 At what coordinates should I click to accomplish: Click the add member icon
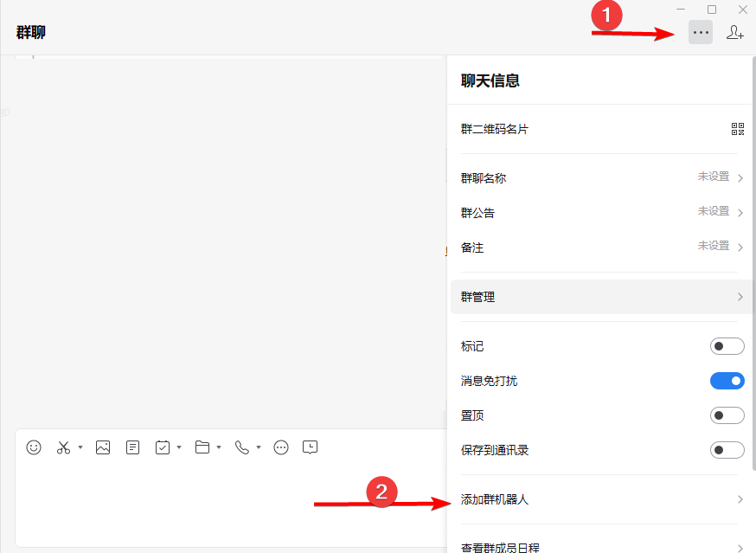tap(734, 32)
